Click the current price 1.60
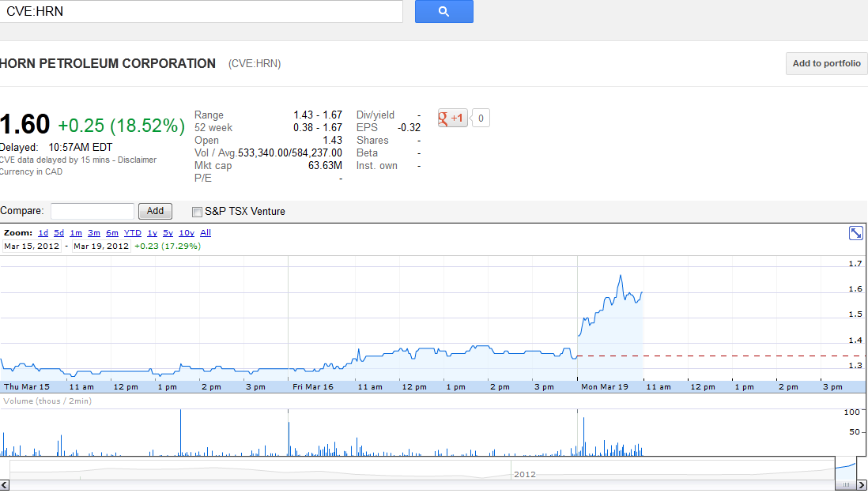Image resolution: width=868 pixels, height=493 pixels. tap(25, 125)
